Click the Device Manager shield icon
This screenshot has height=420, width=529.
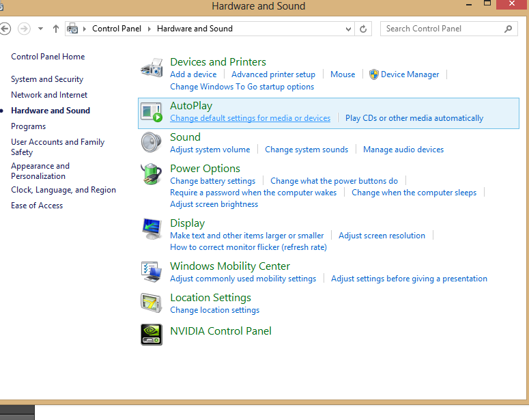[x=373, y=74]
